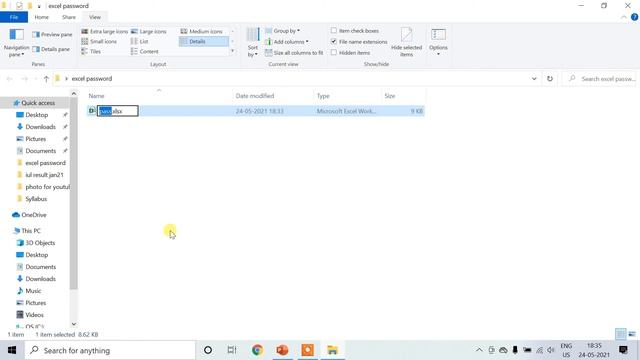Click the address bar path excel password
The image size is (640, 360).
click(92, 79)
